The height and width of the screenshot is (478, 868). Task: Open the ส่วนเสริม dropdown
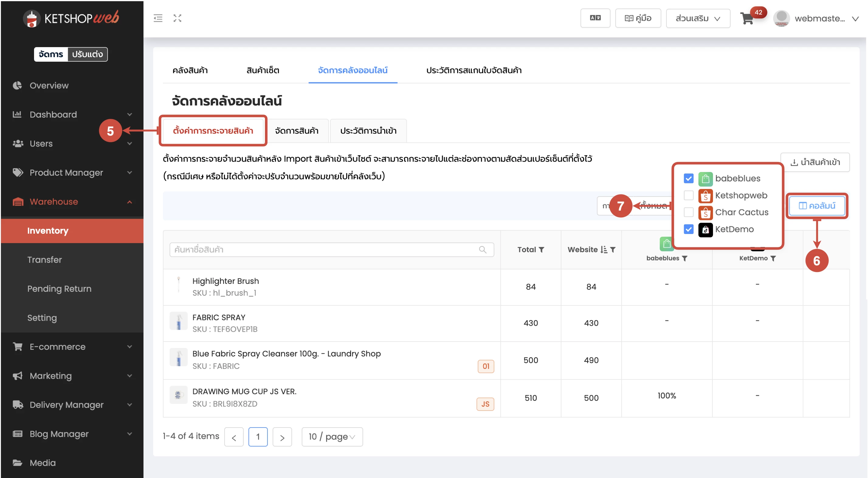697,18
